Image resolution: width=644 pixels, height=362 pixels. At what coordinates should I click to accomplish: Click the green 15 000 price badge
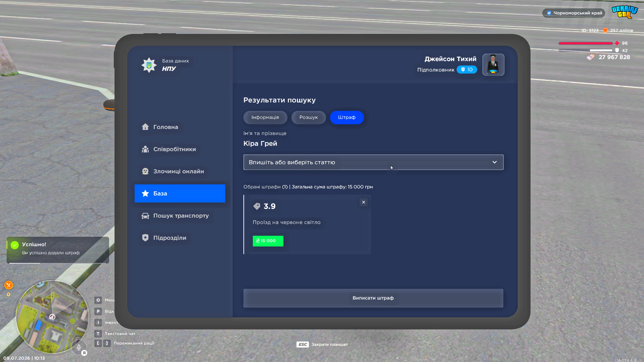(x=268, y=241)
